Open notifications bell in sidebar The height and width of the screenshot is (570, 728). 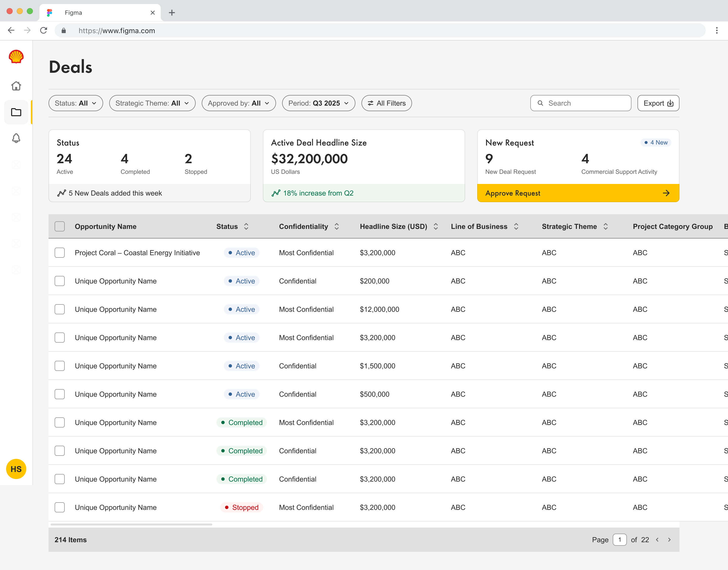[16, 138]
